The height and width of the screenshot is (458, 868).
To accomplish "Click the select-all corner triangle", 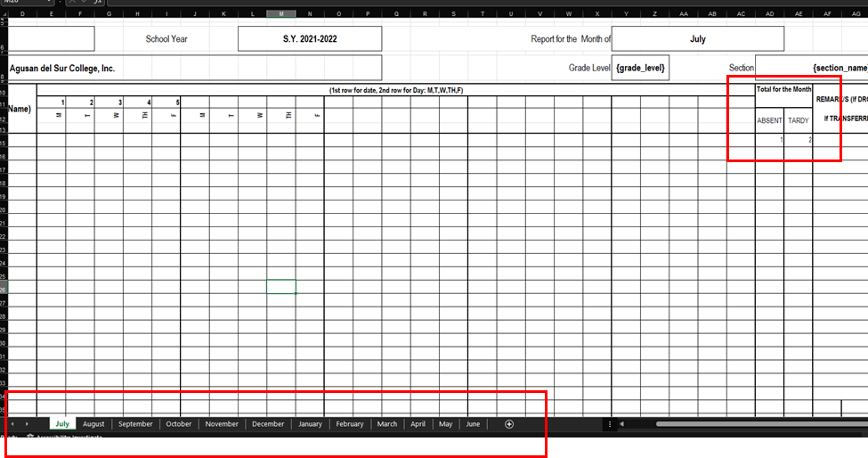I will [4, 14].
